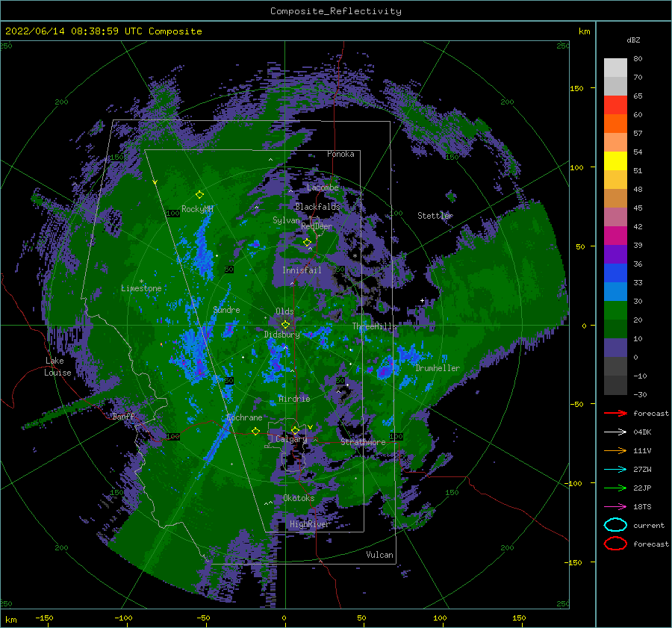Click the Composite_Reflectivity title
Viewport: 672px width, 628px height.
tap(335, 11)
